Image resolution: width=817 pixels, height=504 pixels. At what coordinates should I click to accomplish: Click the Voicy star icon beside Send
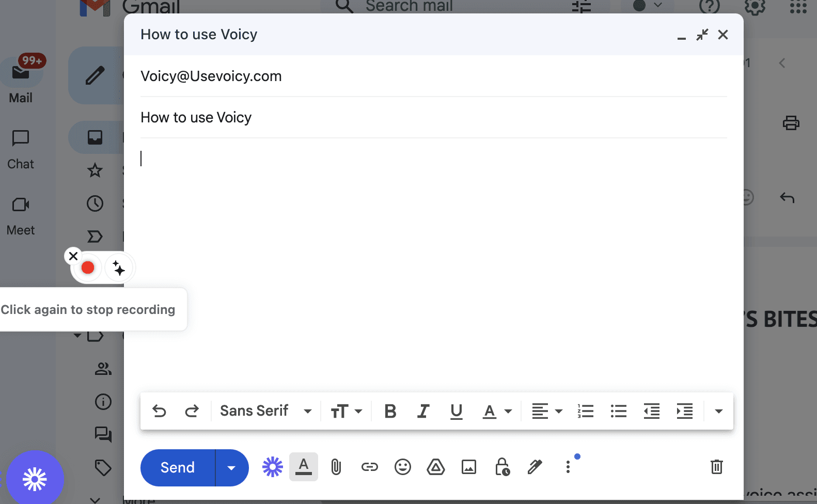click(273, 467)
